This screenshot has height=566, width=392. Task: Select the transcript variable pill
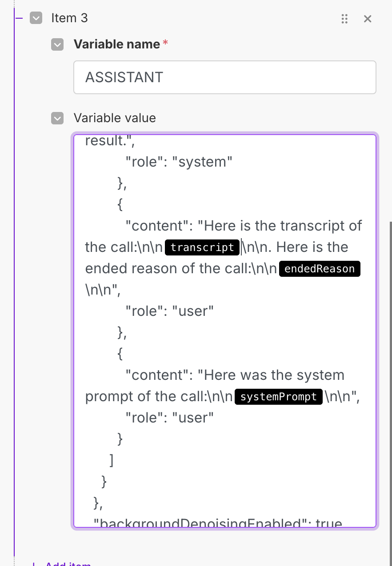(x=202, y=247)
